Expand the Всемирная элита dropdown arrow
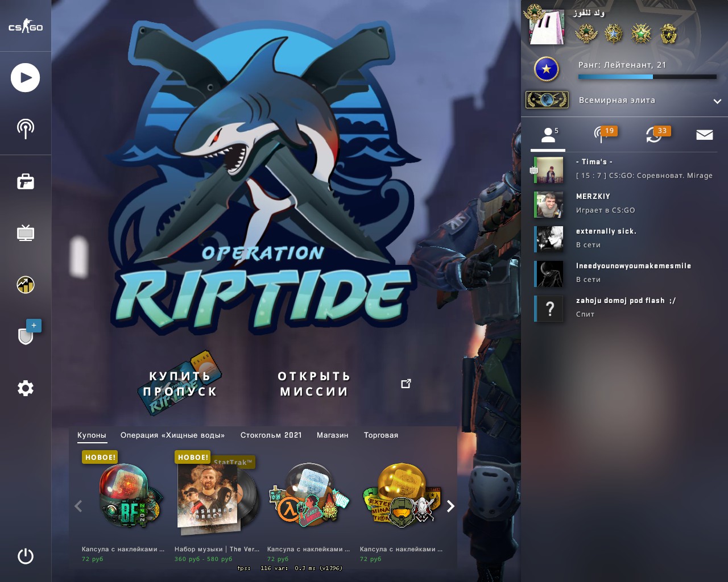 coord(717,101)
